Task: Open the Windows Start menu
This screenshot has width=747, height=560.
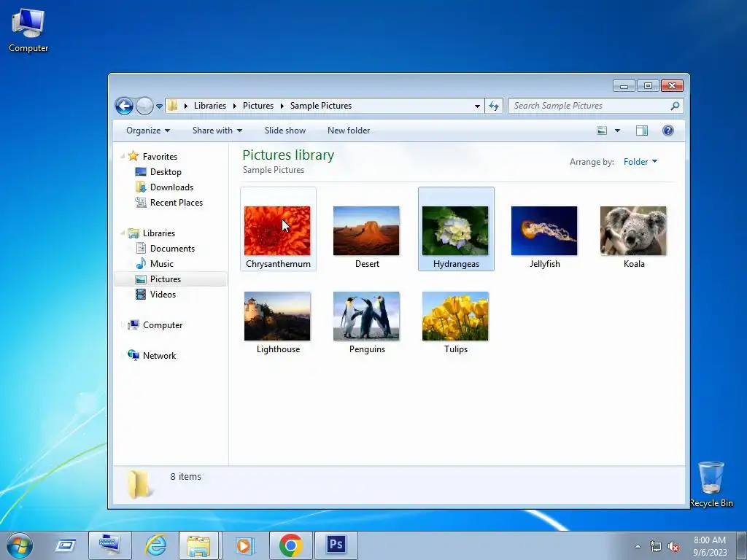Action: click(x=20, y=545)
